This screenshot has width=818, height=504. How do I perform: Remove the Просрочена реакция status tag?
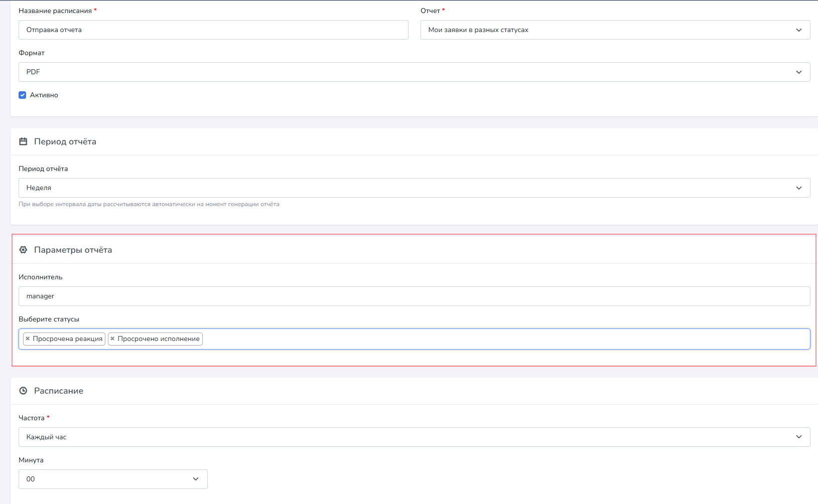coord(28,339)
